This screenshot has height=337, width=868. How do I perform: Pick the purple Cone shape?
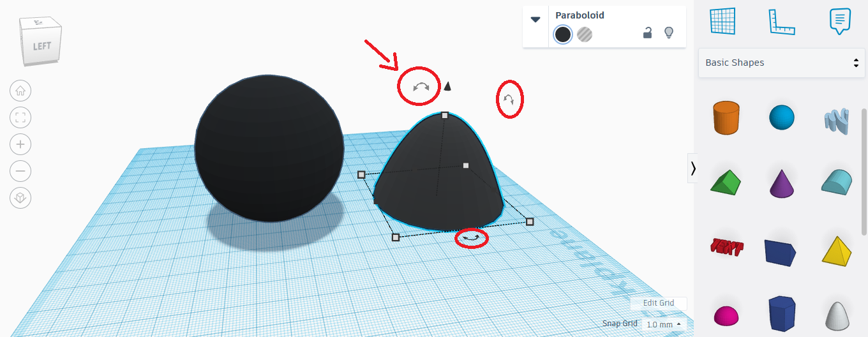tap(782, 183)
